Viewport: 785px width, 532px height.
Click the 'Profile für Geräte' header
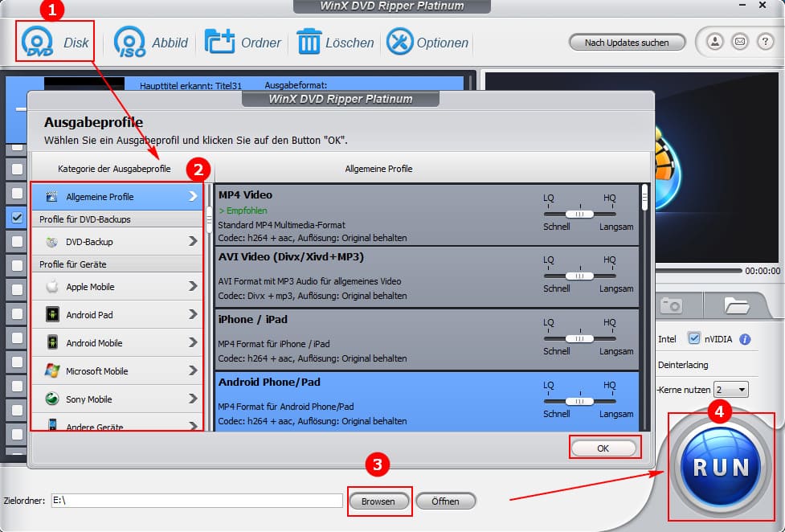117,264
